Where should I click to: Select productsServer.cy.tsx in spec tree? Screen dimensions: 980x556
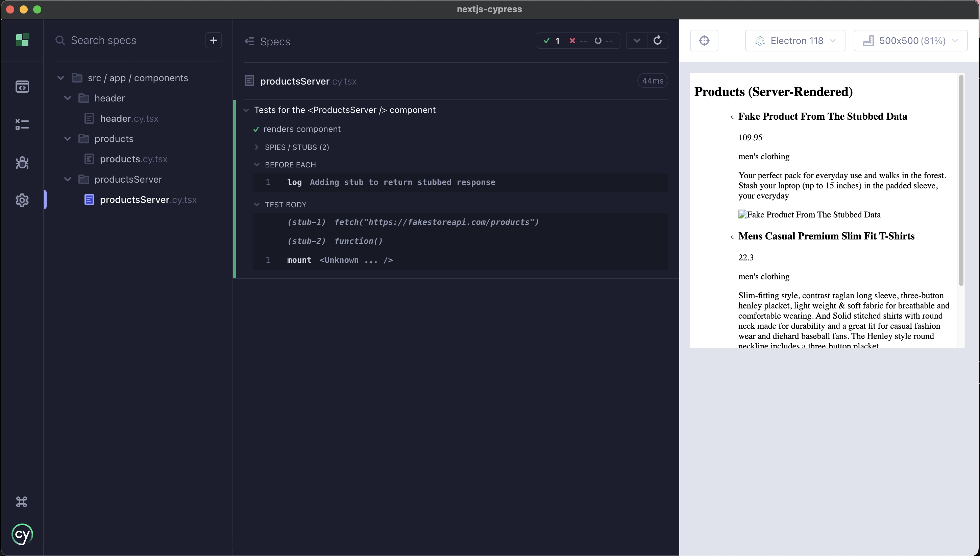click(x=148, y=199)
